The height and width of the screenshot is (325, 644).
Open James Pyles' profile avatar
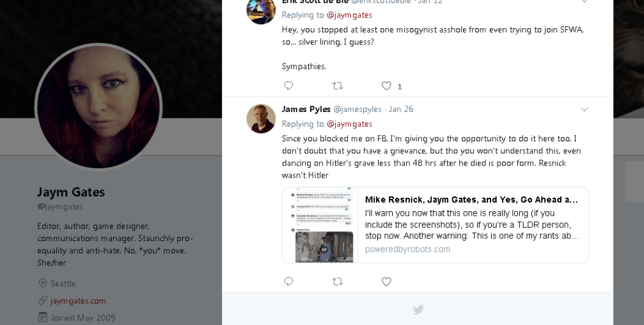[x=261, y=118]
